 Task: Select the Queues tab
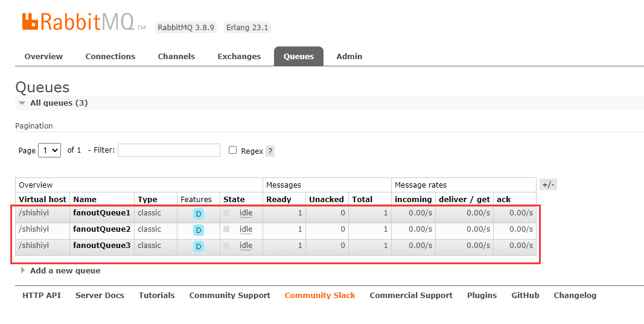point(299,56)
